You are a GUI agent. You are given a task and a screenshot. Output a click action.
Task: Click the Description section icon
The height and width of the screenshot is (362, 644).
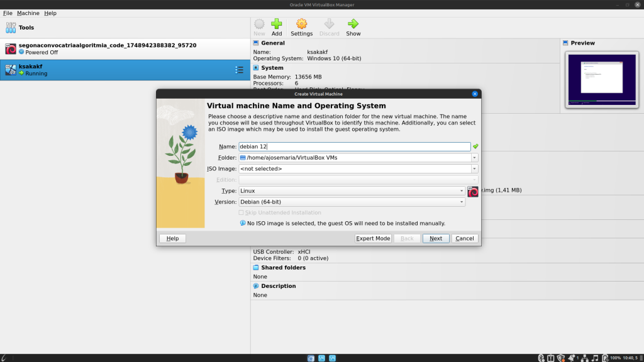click(256, 286)
